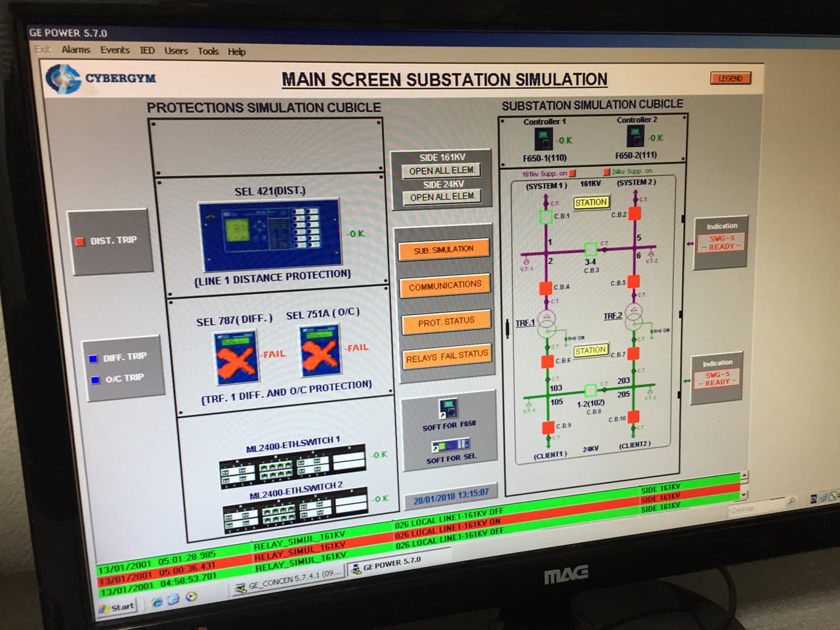840x630 pixels.
Task: Open the Help menu
Action: (237, 52)
